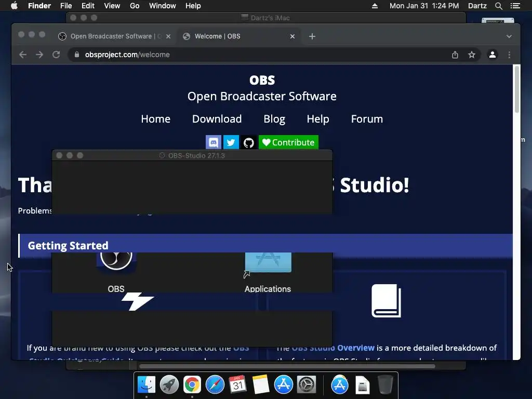
Task: Click the Getting Started heading
Action: click(68, 246)
